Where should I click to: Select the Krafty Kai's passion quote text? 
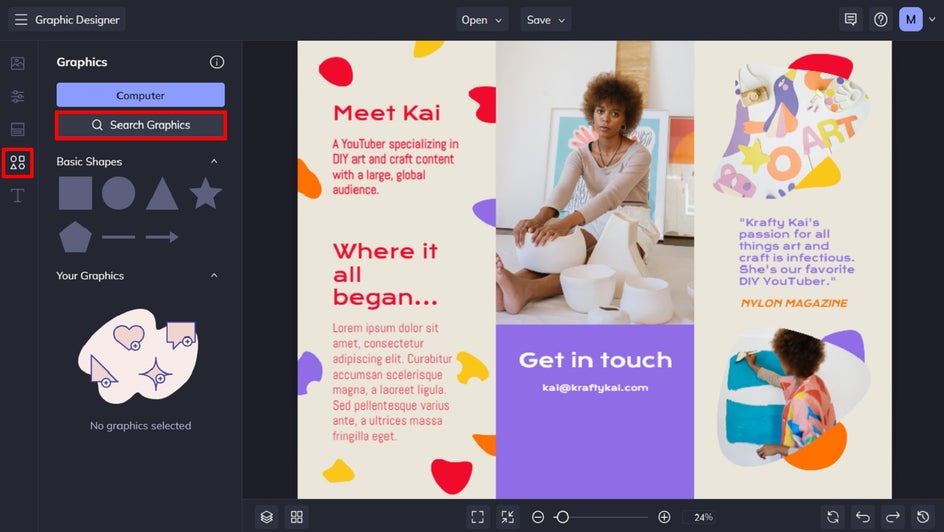coord(796,252)
